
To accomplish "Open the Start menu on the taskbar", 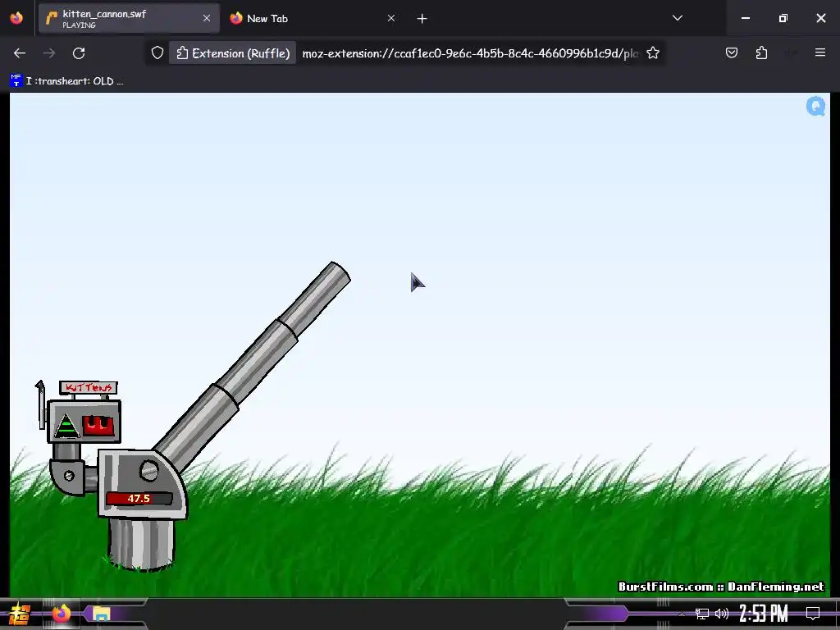I will [x=20, y=614].
